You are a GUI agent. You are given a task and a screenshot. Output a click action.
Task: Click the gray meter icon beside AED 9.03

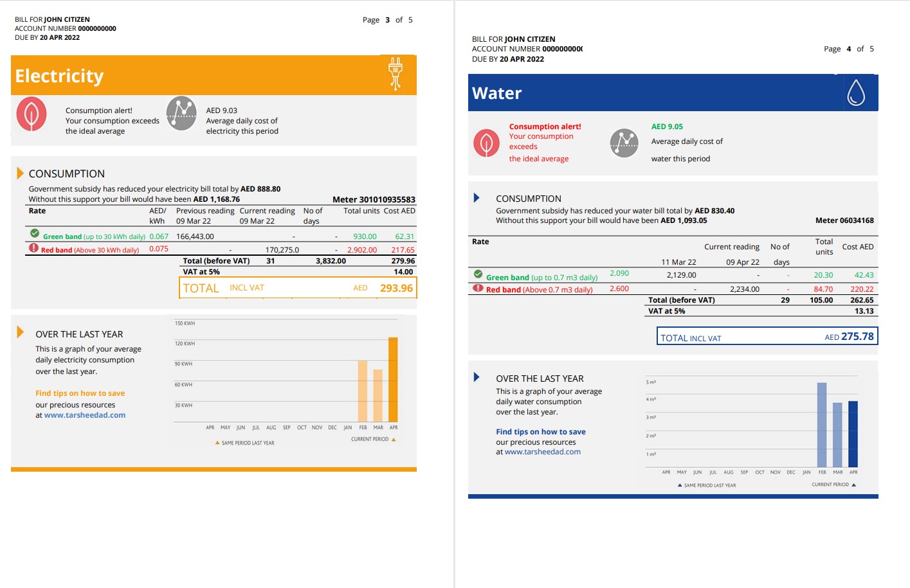pyautogui.click(x=181, y=114)
